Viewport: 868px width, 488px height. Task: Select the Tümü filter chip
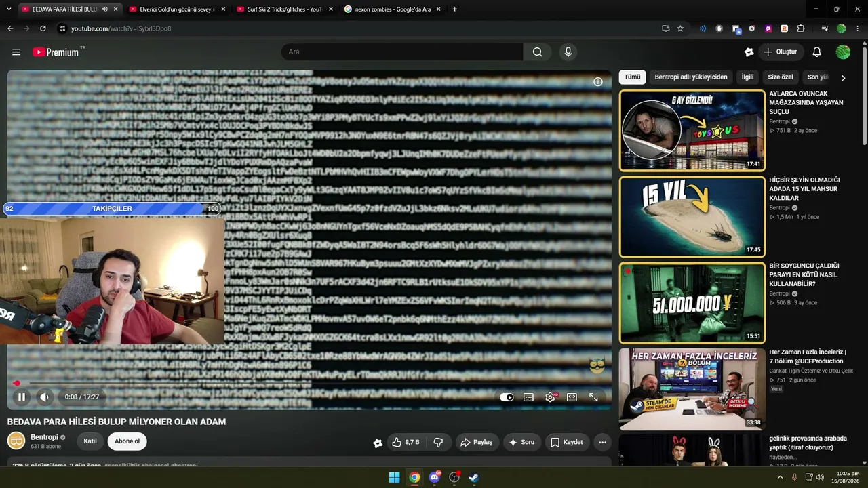click(632, 77)
